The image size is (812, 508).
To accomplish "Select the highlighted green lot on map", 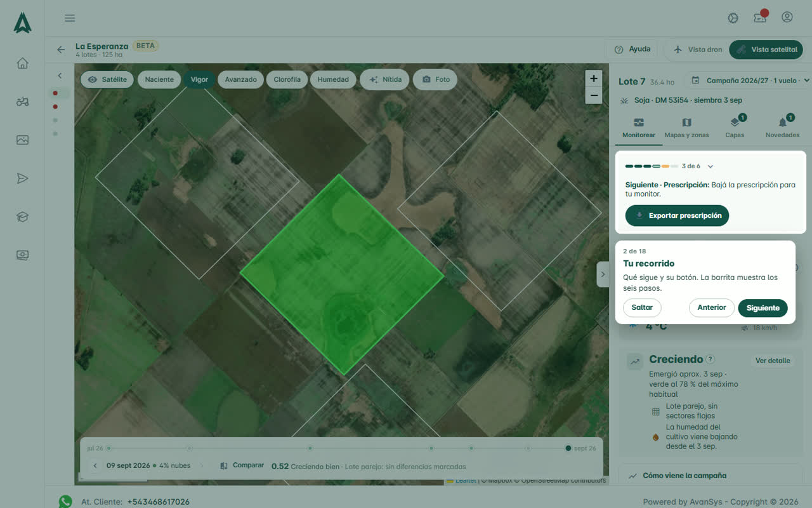I will click(x=342, y=274).
